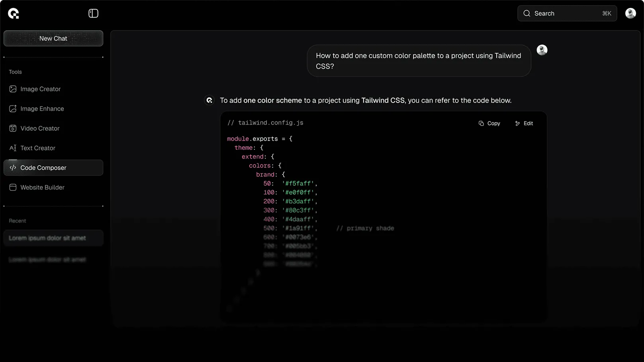This screenshot has height=362, width=644.
Task: Open the Text Creator tool
Action: [38, 148]
